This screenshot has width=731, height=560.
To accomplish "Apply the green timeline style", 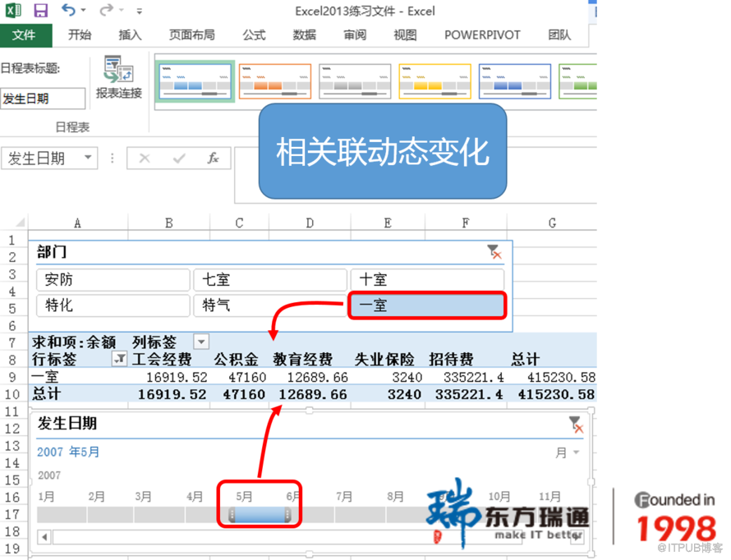I will tap(578, 81).
